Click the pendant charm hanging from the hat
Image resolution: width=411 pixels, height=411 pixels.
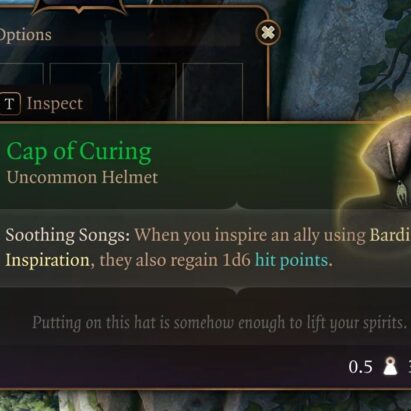401,193
